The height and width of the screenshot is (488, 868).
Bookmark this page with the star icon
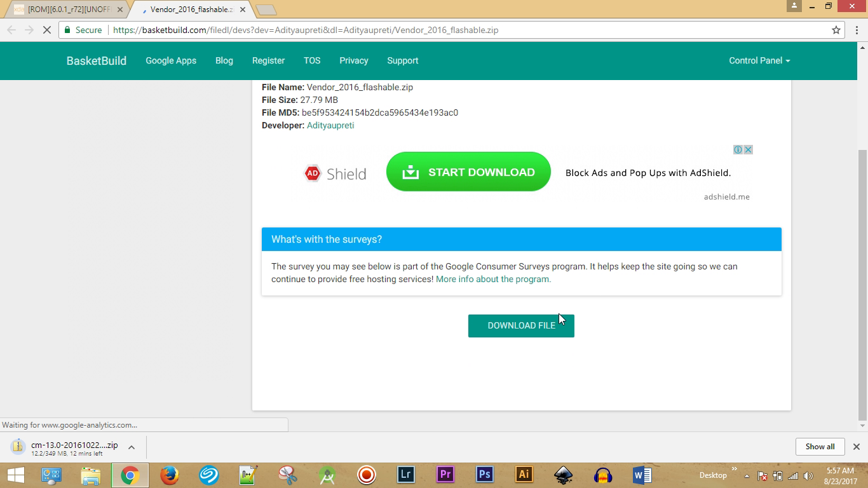(x=836, y=30)
